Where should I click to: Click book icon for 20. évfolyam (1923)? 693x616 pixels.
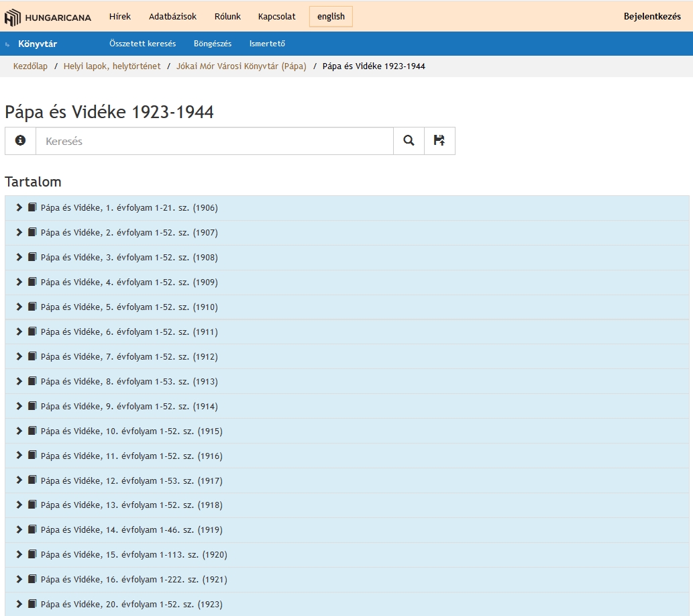coord(32,603)
